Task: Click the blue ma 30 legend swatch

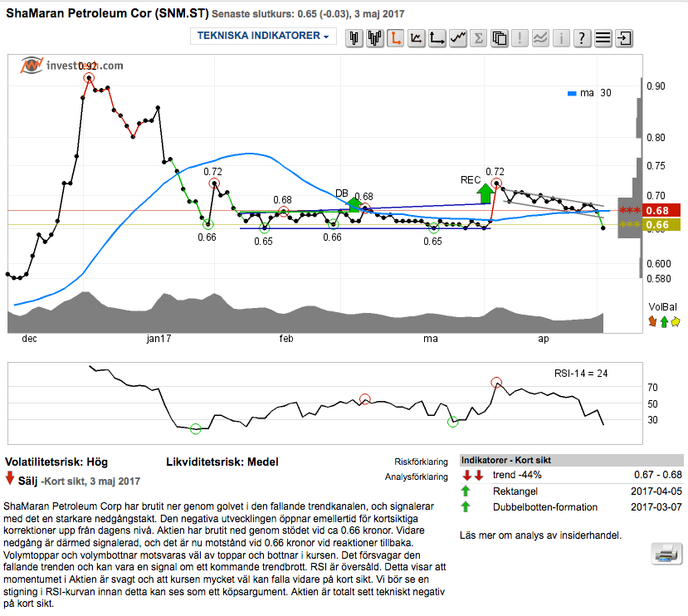Action: pyautogui.click(x=572, y=94)
